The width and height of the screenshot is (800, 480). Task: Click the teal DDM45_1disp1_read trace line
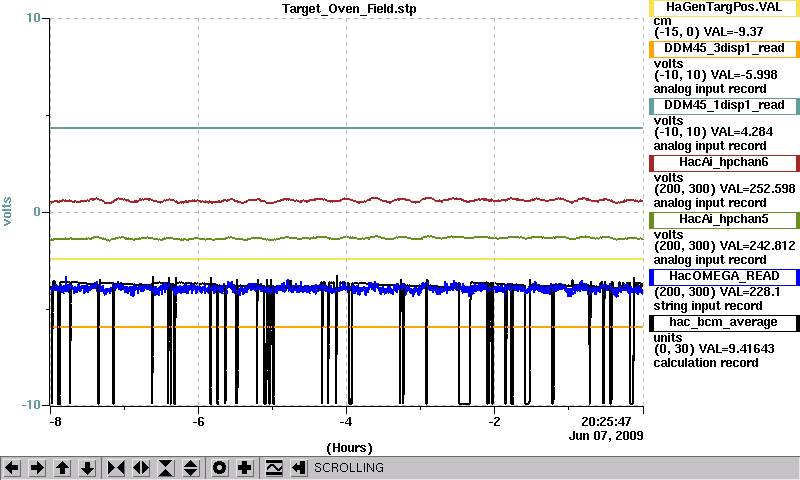coord(347,128)
